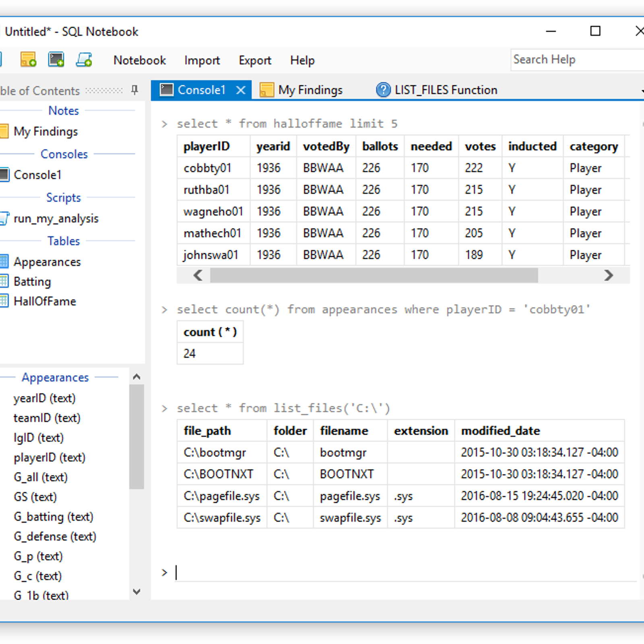
Task: Close the Console1 tab
Action: click(x=241, y=90)
